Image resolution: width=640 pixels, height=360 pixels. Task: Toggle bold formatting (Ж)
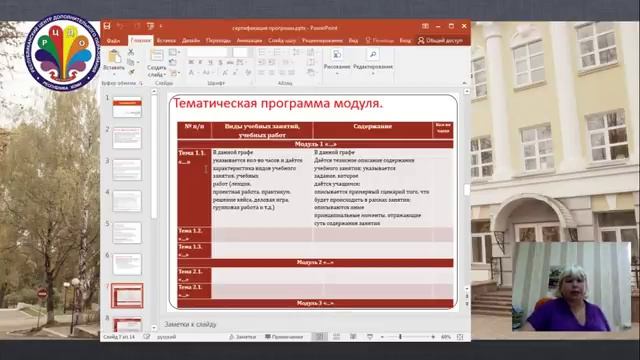(191, 62)
